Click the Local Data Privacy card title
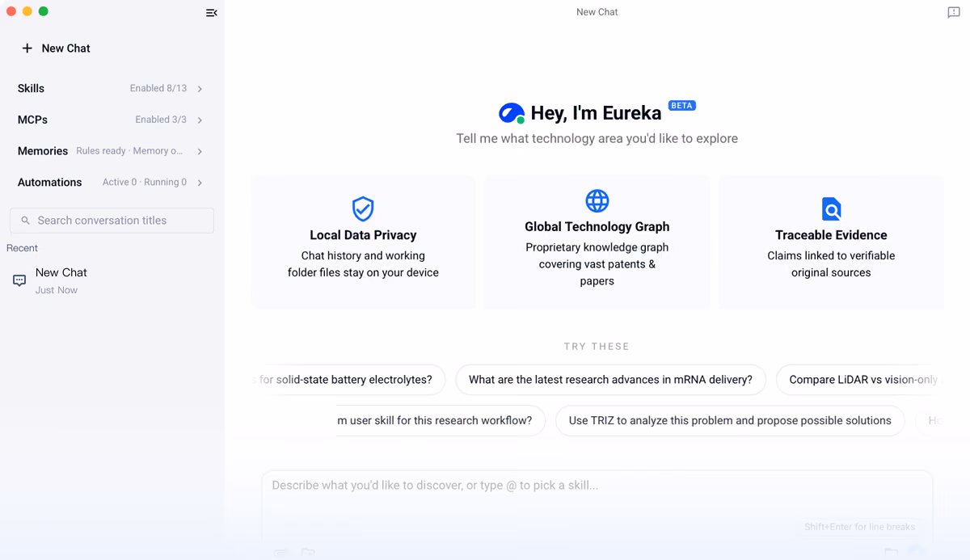Viewport: 970px width, 560px height. tap(363, 235)
